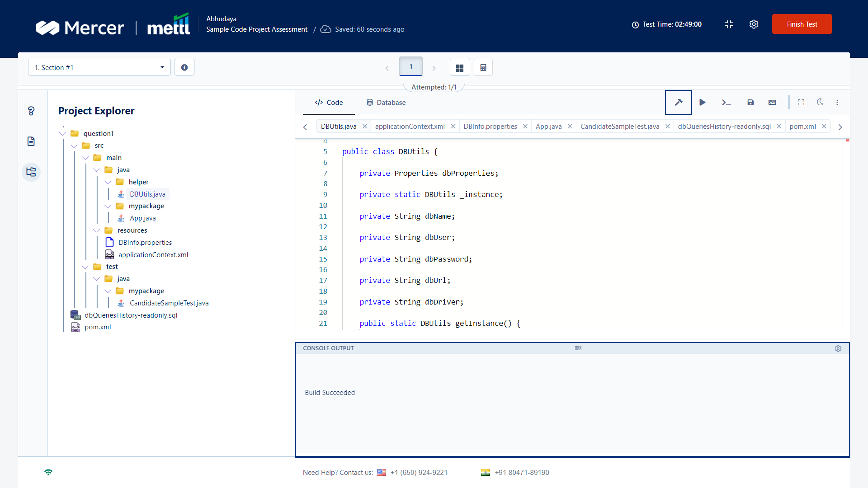Click the section info icon
Viewport: 868px width, 488px height.
[184, 67]
